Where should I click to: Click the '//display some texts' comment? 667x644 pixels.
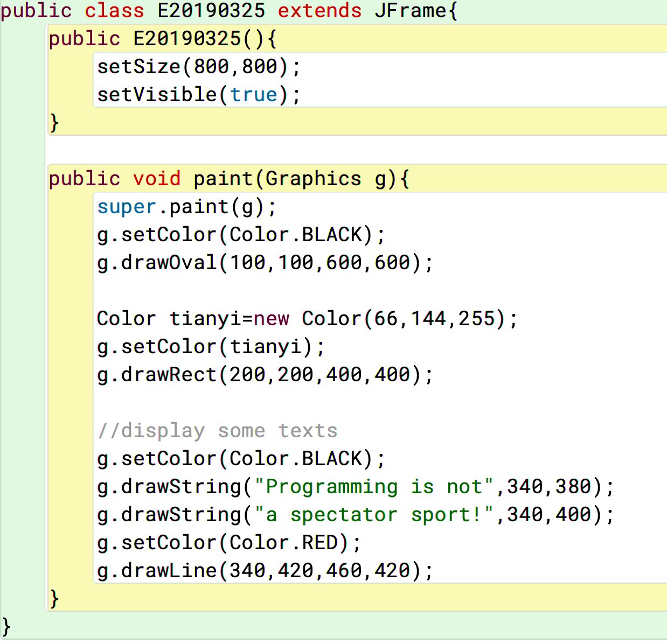[217, 431]
